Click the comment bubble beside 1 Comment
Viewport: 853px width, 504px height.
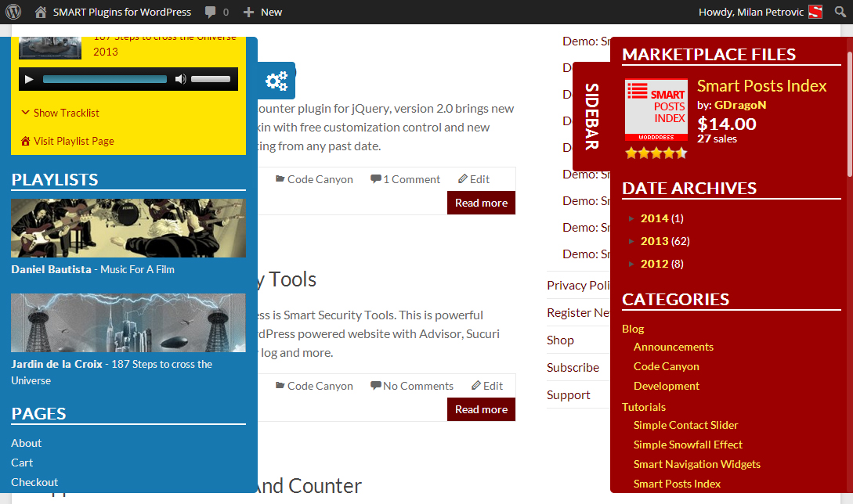[x=375, y=179]
